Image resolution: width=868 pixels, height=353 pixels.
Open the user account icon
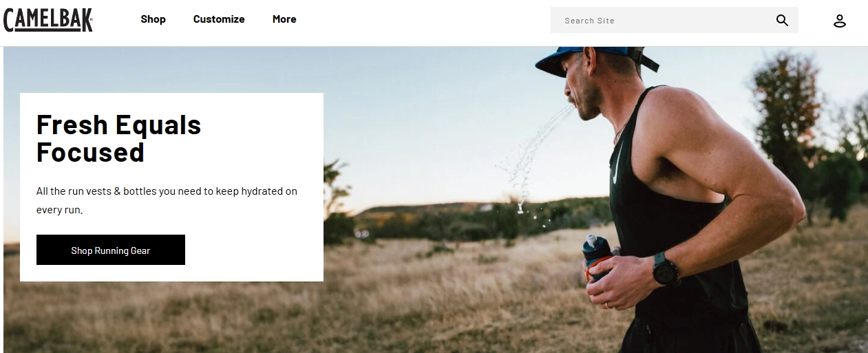pos(839,21)
